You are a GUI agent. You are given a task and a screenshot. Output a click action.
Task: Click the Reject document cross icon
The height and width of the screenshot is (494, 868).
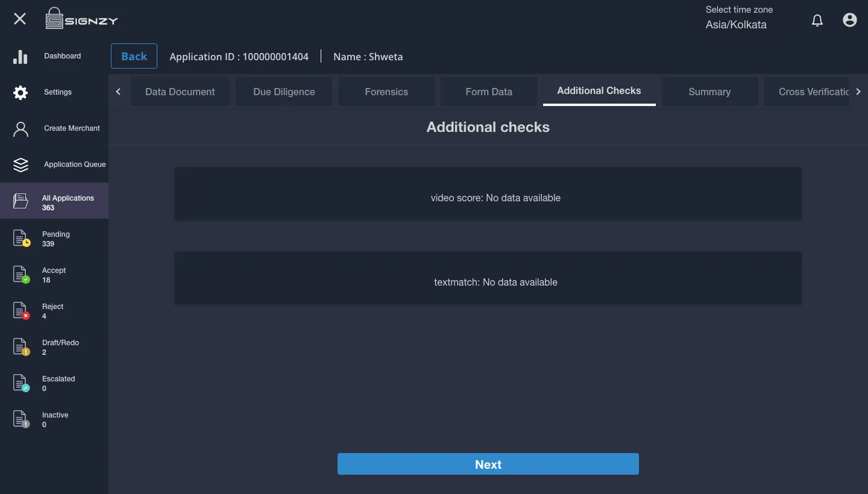coord(21,310)
